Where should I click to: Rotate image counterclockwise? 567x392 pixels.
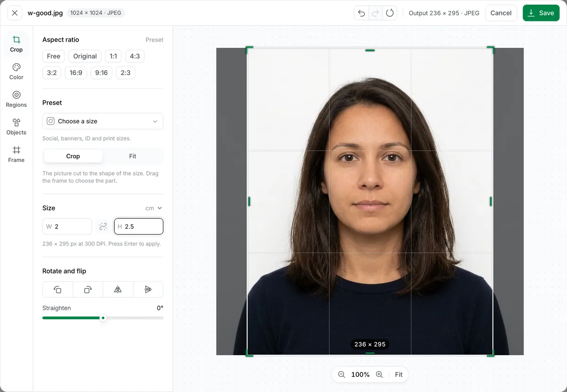click(58, 290)
